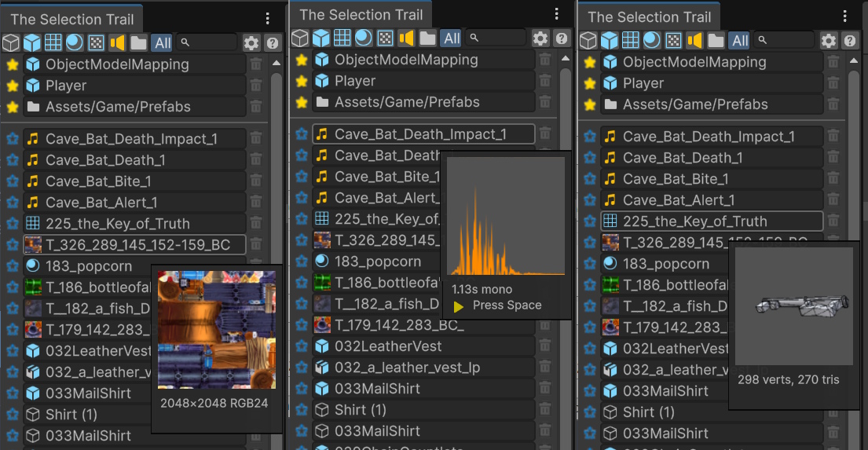Select Cave_Bat_Alert_1 in mesh-preview panel

712,200
